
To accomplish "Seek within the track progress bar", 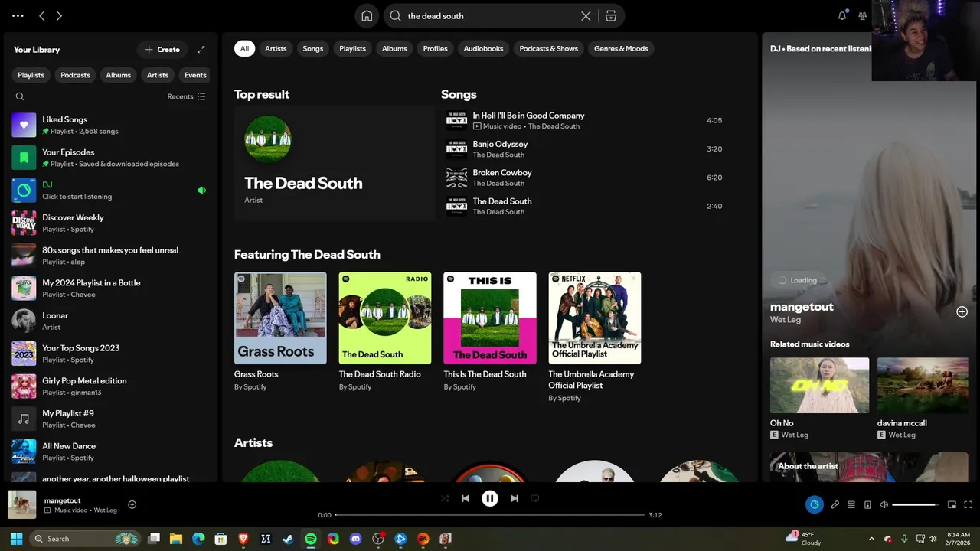I will tap(490, 515).
